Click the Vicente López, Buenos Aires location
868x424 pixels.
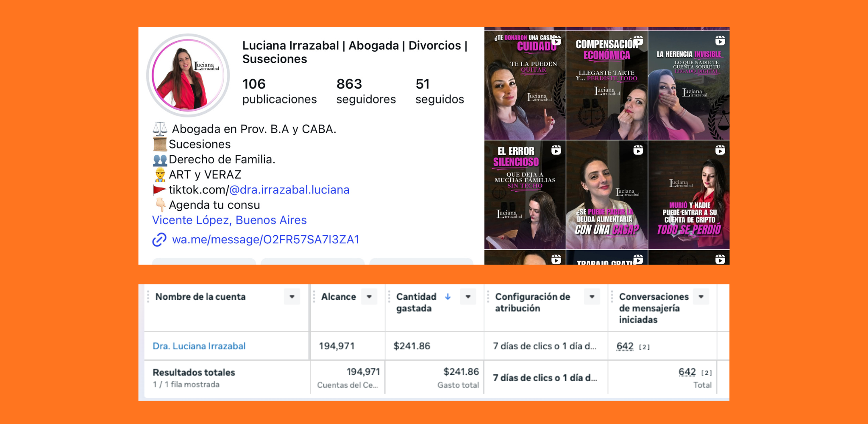(229, 220)
